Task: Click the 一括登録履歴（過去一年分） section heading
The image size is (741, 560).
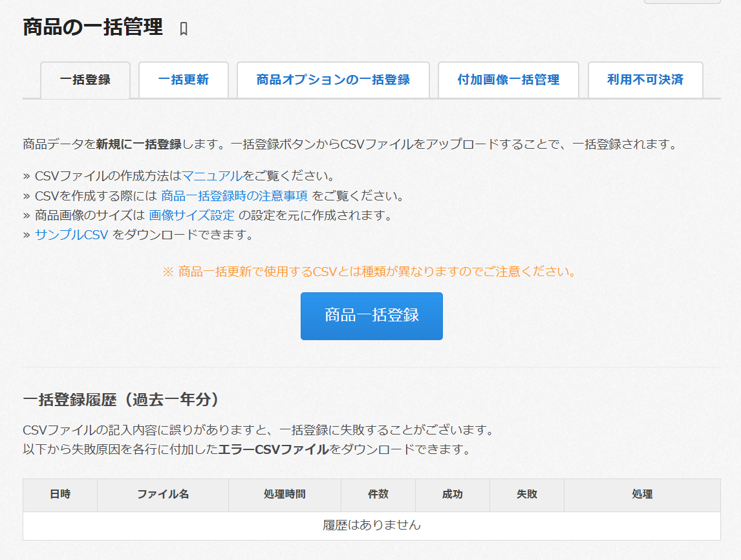Action: (x=121, y=400)
